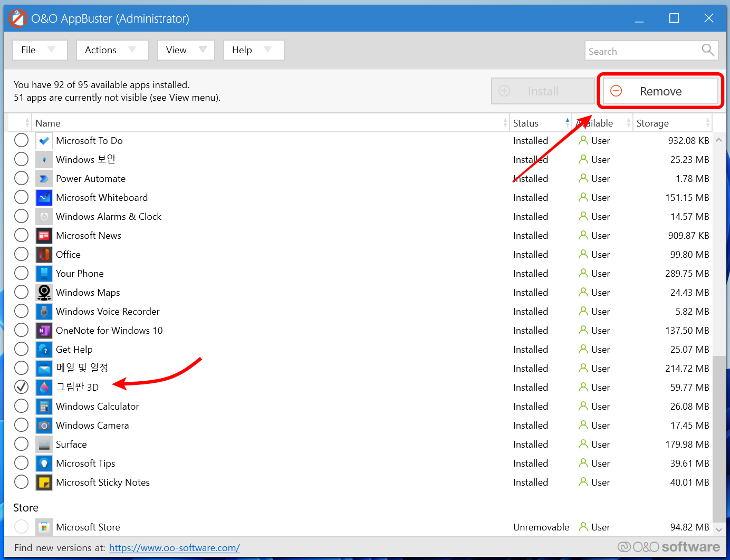
Task: Select the Microsoft Sticky Notes checkbox
Action: pyautogui.click(x=22, y=482)
